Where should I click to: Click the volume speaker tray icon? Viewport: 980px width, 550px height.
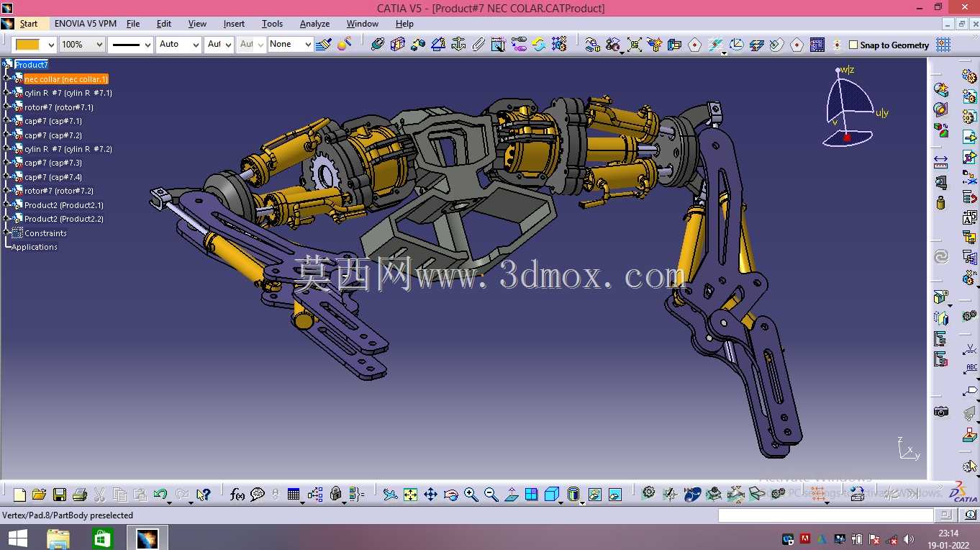point(908,538)
